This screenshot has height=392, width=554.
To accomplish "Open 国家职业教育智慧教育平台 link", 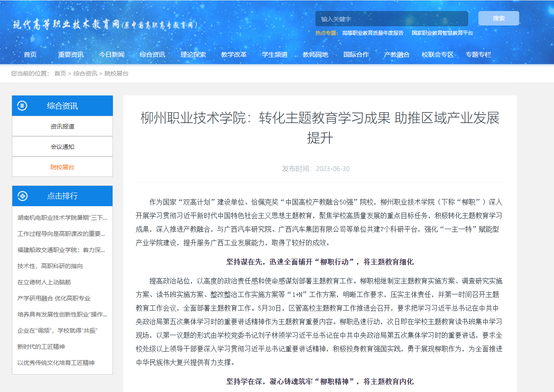I will (x=442, y=33).
